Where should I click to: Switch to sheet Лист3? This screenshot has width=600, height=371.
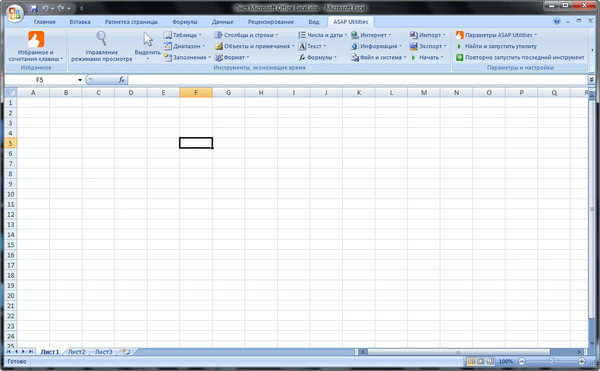point(103,352)
